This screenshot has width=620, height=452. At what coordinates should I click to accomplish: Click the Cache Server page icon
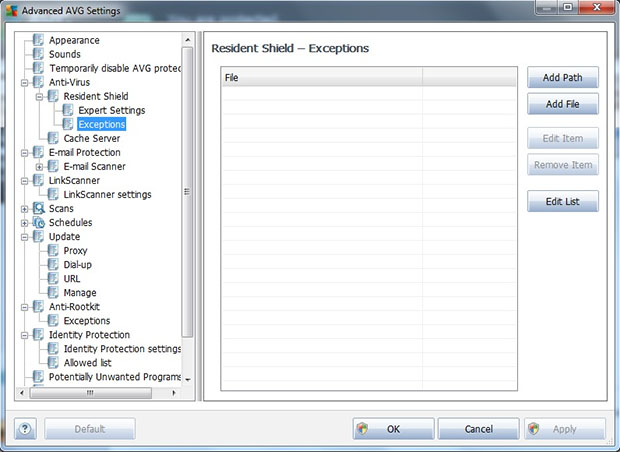[x=53, y=138]
